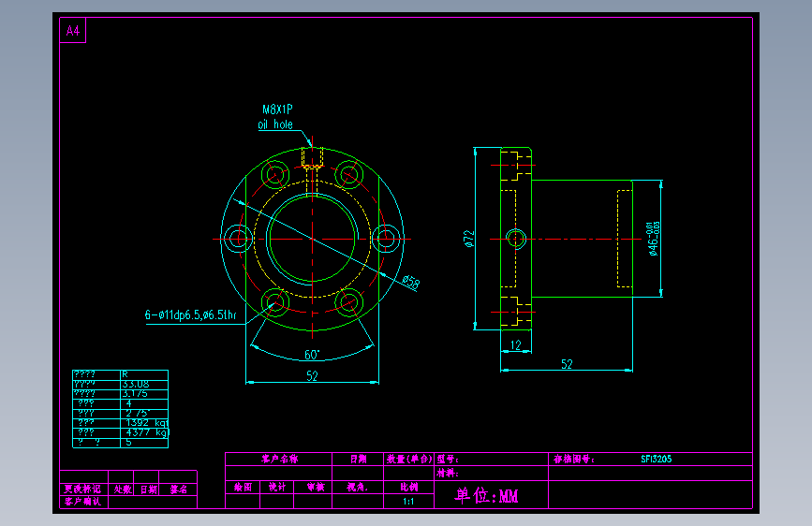Screen dimensions: 812x526
Task: Click the 1:1 scale value
Action: point(408,501)
